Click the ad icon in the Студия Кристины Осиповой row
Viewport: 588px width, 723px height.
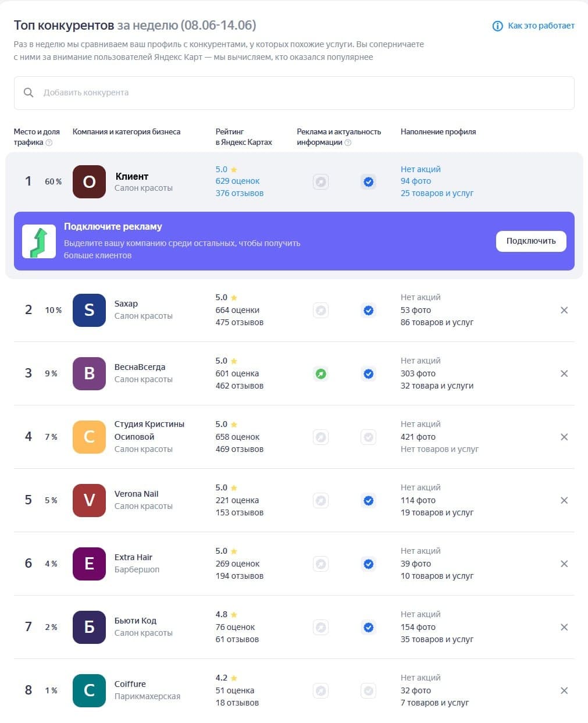pos(320,437)
